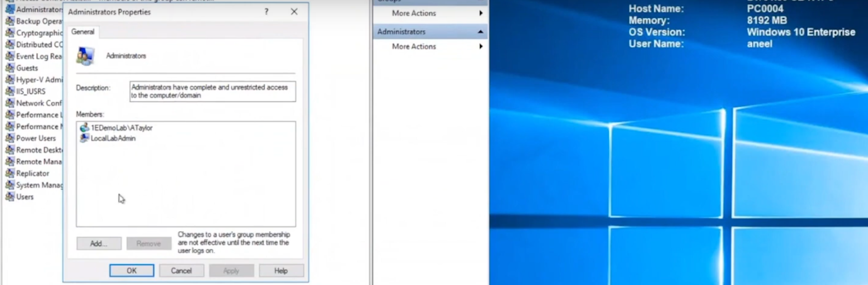Image resolution: width=868 pixels, height=285 pixels.
Task: Click the question mark help icon in title bar
Action: click(266, 12)
